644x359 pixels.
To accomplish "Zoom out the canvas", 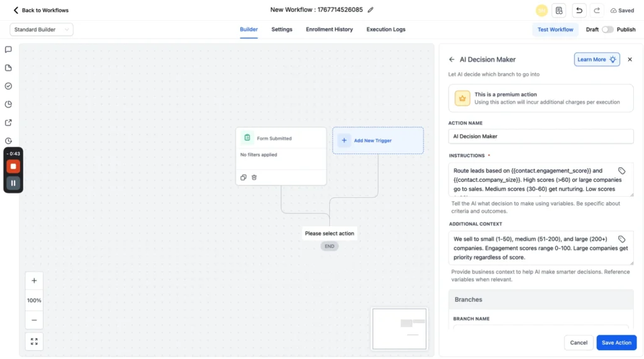I will [x=34, y=321].
